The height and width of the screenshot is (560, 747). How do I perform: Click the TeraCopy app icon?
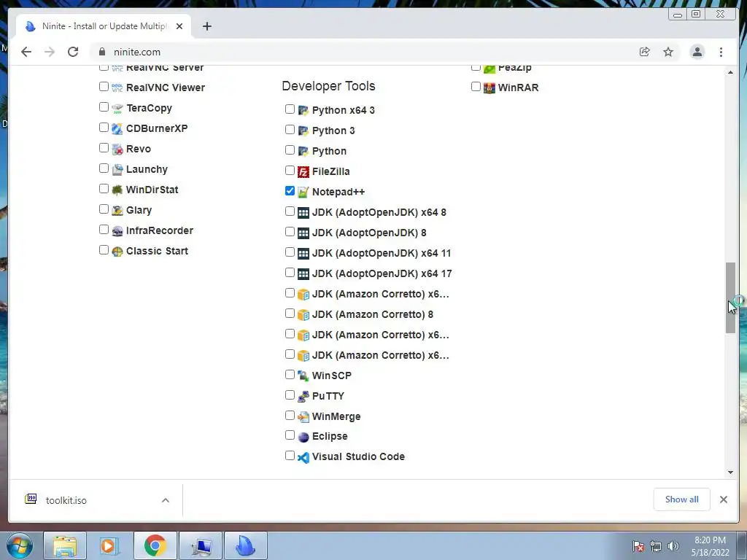[117, 108]
